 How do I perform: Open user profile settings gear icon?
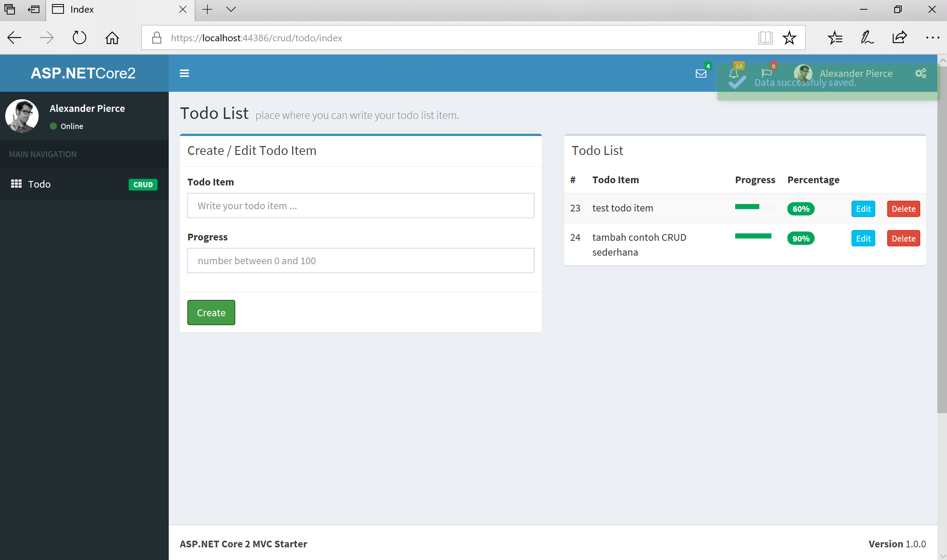[x=922, y=73]
